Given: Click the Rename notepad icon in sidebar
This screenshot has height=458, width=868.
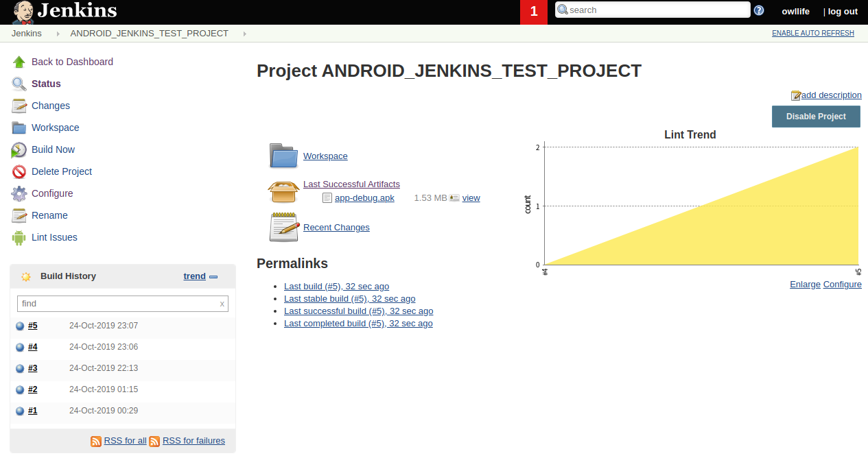Looking at the screenshot, I should pos(19,215).
